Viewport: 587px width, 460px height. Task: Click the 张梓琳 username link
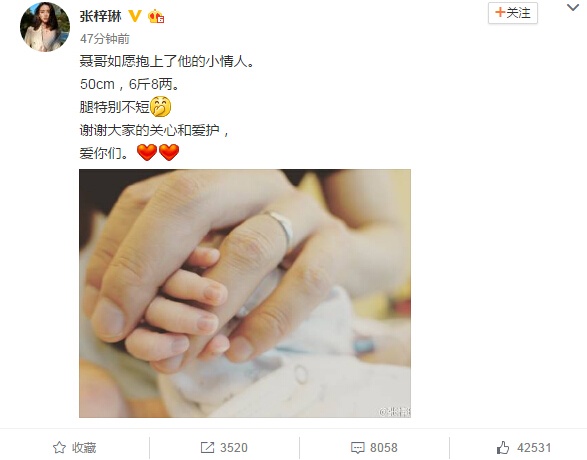click(101, 16)
